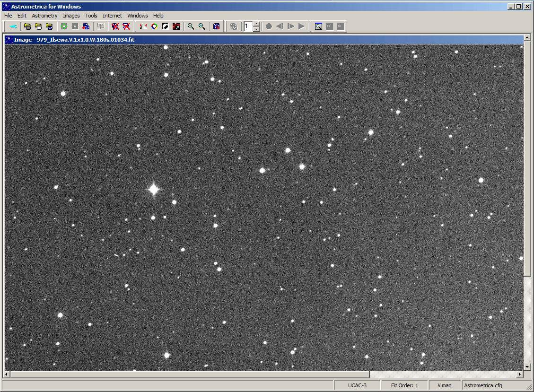Click the results table toolbar icon
This screenshot has height=392, width=534.
coord(100,26)
